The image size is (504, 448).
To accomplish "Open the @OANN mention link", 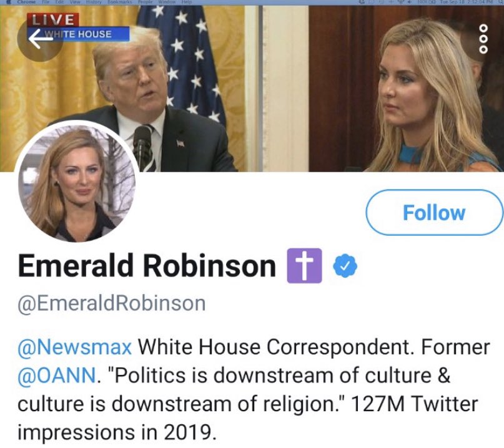I will pos(56,376).
